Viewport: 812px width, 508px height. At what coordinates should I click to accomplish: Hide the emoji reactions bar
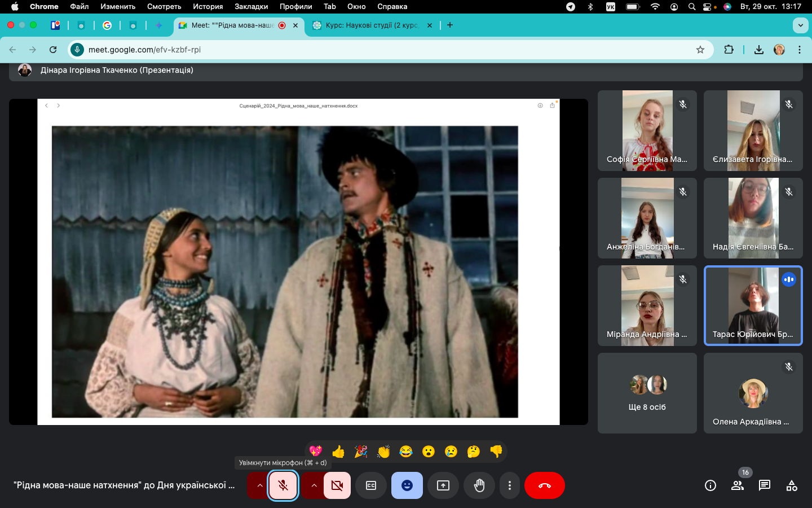click(407, 485)
